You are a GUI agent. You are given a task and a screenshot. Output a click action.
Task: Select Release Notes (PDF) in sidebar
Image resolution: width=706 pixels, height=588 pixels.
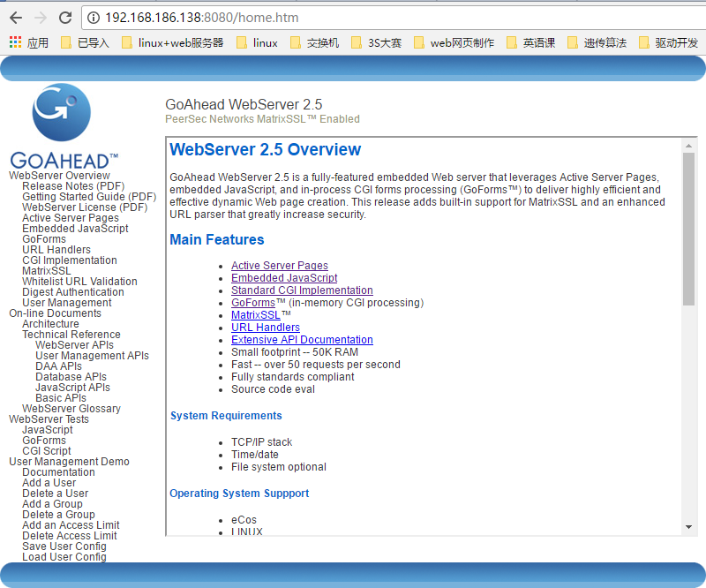(73, 186)
